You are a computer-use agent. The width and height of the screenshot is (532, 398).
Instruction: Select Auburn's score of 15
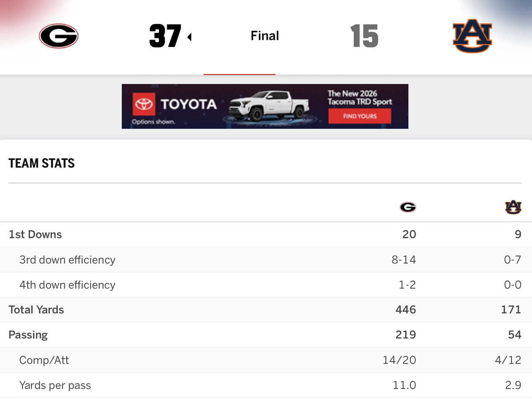tap(364, 36)
